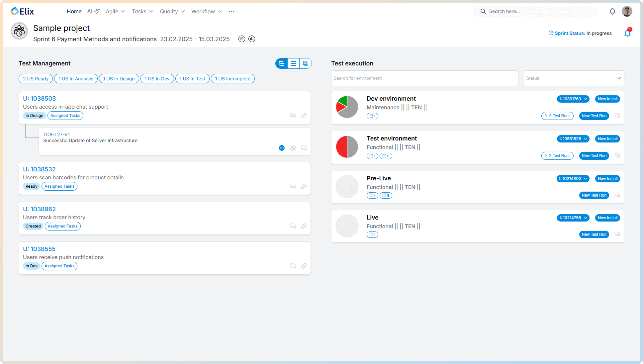The height and width of the screenshot is (364, 643).
Task: Open user story U: 1038503
Action: coord(39,99)
